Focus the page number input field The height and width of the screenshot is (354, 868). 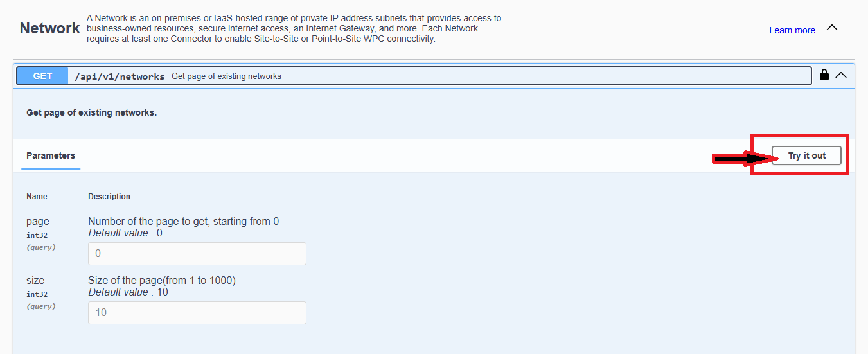click(x=197, y=254)
